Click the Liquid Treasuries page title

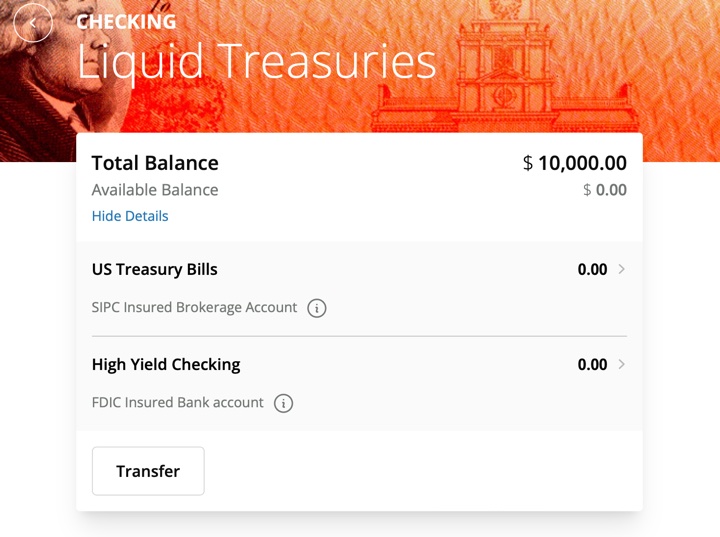pyautogui.click(x=257, y=62)
